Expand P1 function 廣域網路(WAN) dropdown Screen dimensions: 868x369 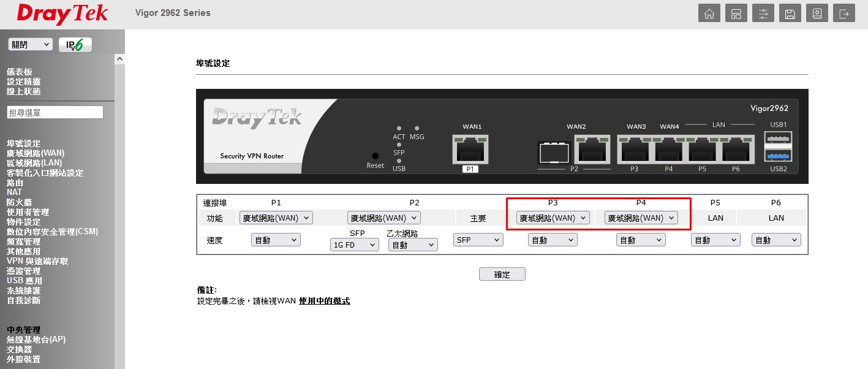tap(276, 218)
